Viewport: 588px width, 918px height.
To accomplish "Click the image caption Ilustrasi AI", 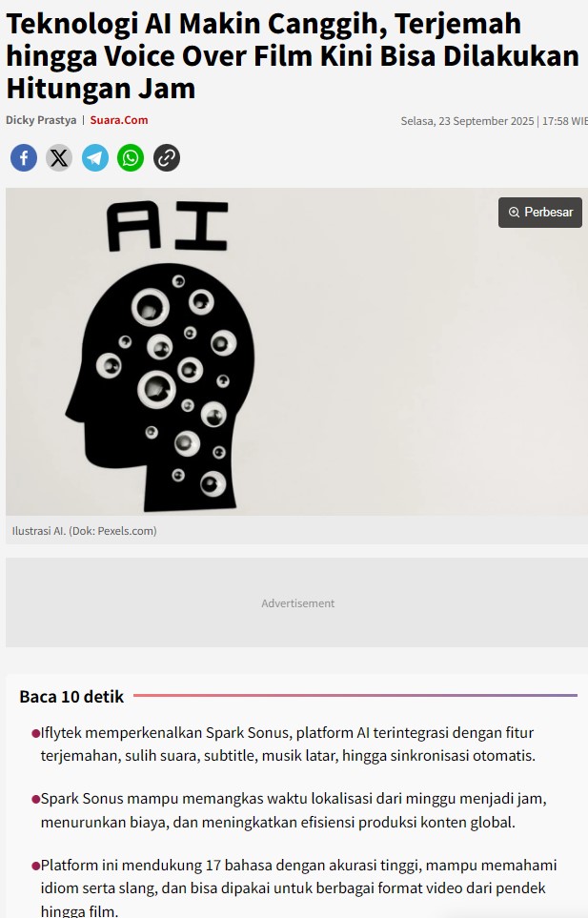I will click(x=84, y=531).
